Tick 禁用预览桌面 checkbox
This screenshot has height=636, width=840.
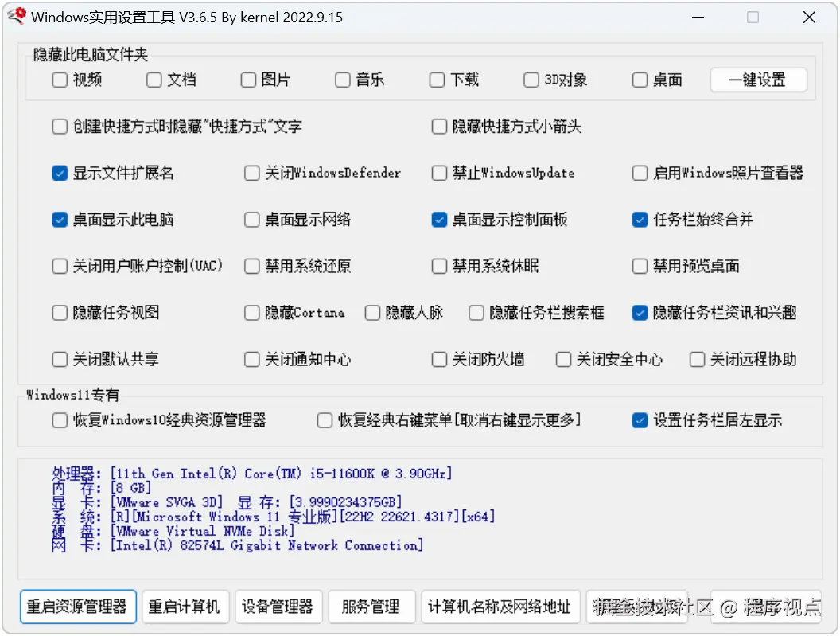click(x=640, y=267)
